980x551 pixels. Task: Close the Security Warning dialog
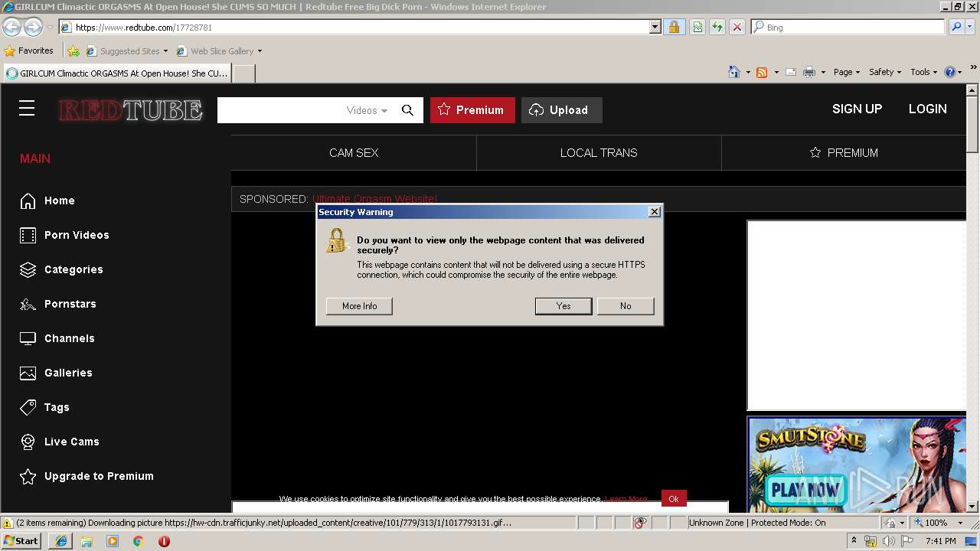point(654,212)
